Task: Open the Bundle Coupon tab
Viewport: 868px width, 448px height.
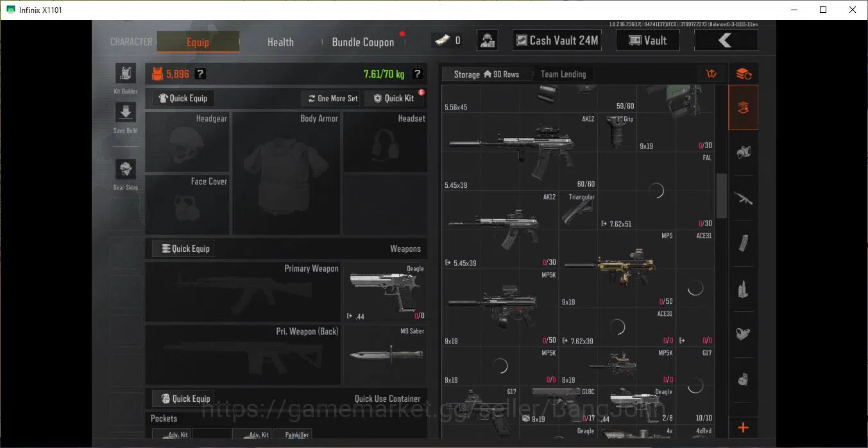Action: tap(363, 42)
